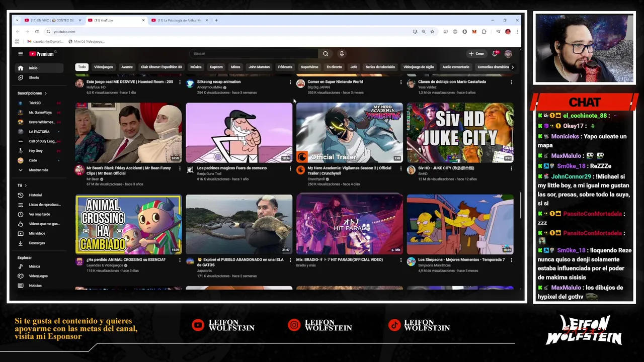Play Los Simpsons Mejores Momentos thumbnail
The width and height of the screenshot is (644, 362).
[460, 224]
